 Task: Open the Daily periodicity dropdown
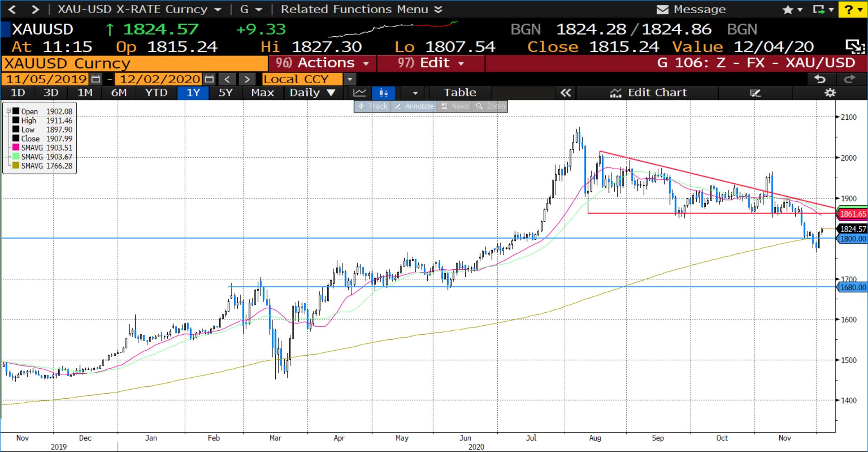(312, 93)
